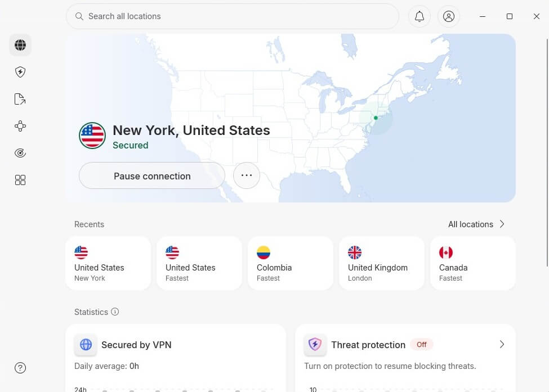
Task: Open the file sharing sidebar icon
Action: point(20,99)
